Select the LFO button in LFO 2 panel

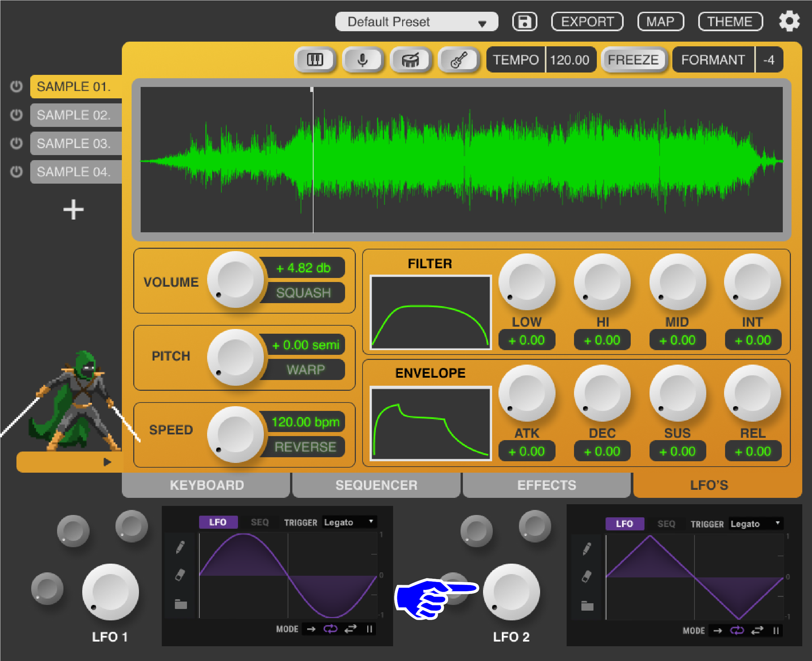point(625,524)
